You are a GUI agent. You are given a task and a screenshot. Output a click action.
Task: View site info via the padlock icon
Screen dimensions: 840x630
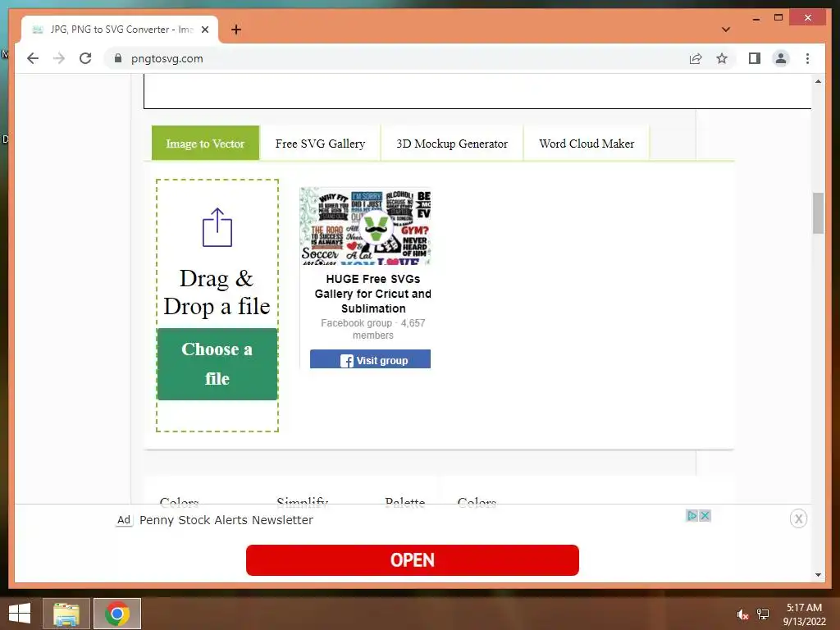(x=118, y=58)
